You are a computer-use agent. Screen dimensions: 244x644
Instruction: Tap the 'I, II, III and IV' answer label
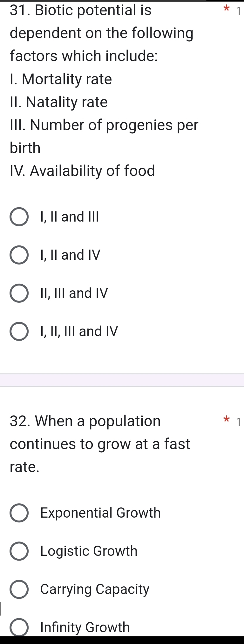tap(79, 331)
